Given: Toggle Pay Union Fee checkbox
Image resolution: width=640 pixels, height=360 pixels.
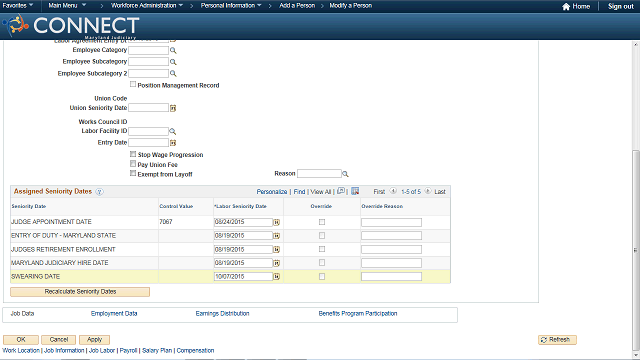Looking at the screenshot, I should [133, 164].
